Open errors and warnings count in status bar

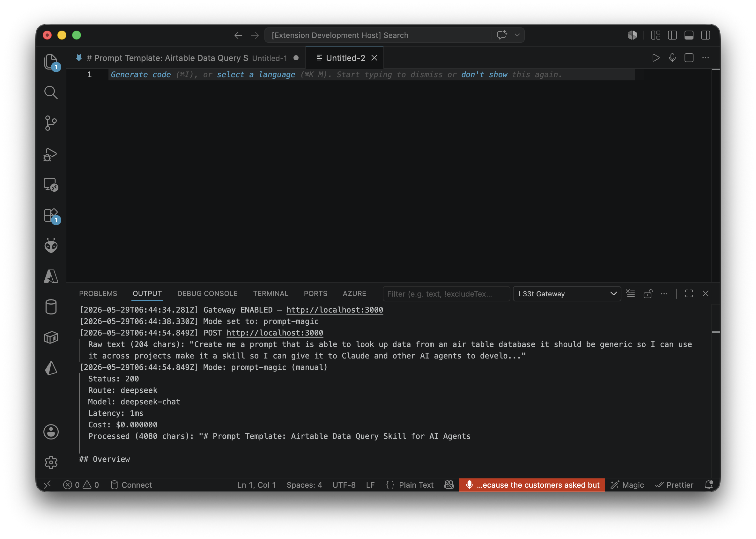tap(81, 485)
